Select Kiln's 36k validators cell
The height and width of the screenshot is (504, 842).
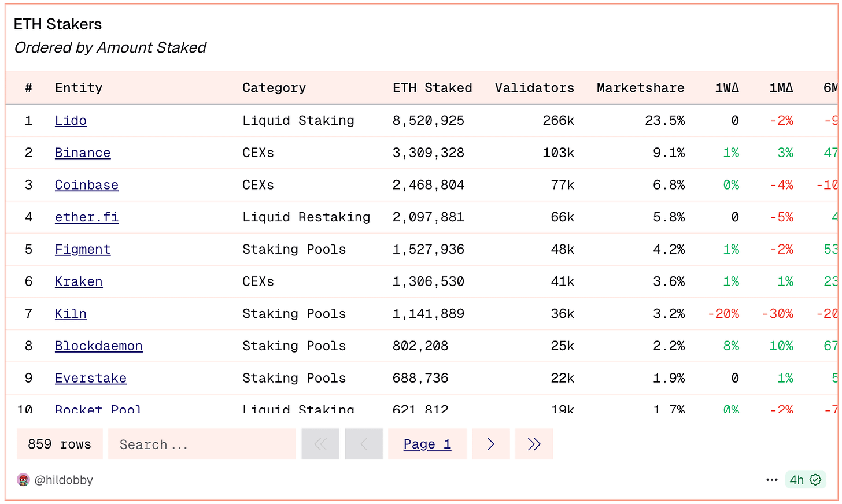point(563,314)
